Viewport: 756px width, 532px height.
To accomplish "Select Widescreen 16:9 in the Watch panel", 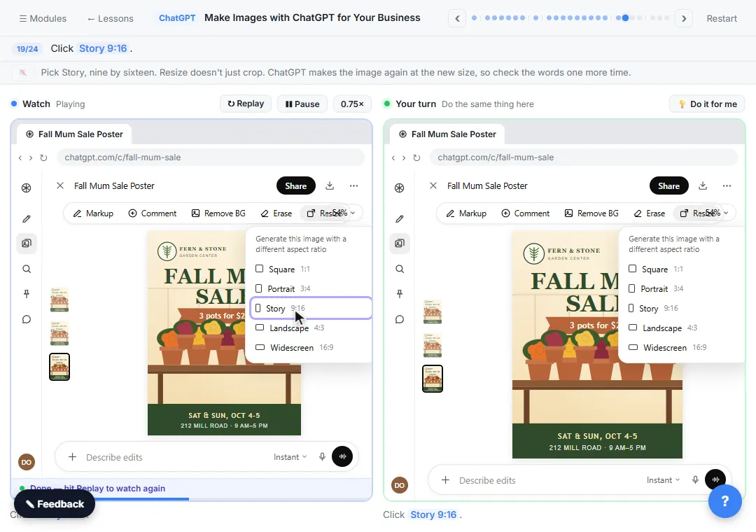I will click(x=310, y=347).
